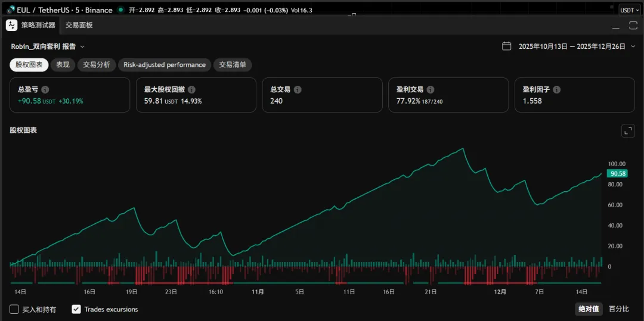644x321 pixels.
Task: Expand the Robin_双向套利 报告 strategy dropdown
Action: pos(82,46)
